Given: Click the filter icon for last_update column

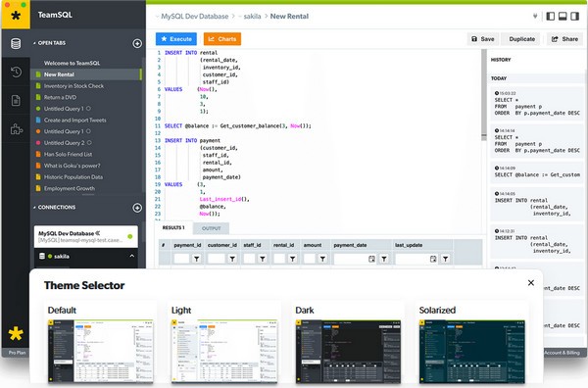Looking at the screenshot, I should coord(445,259).
